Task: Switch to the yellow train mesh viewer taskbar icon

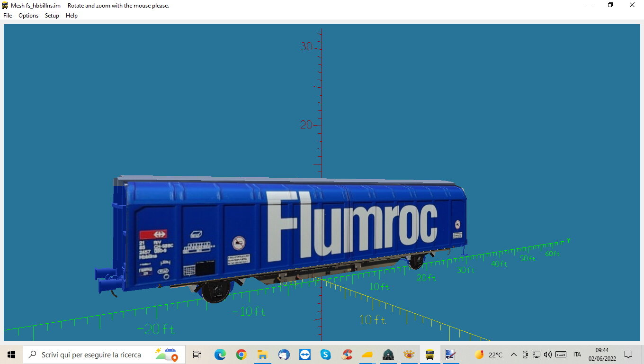Action: (430, 355)
